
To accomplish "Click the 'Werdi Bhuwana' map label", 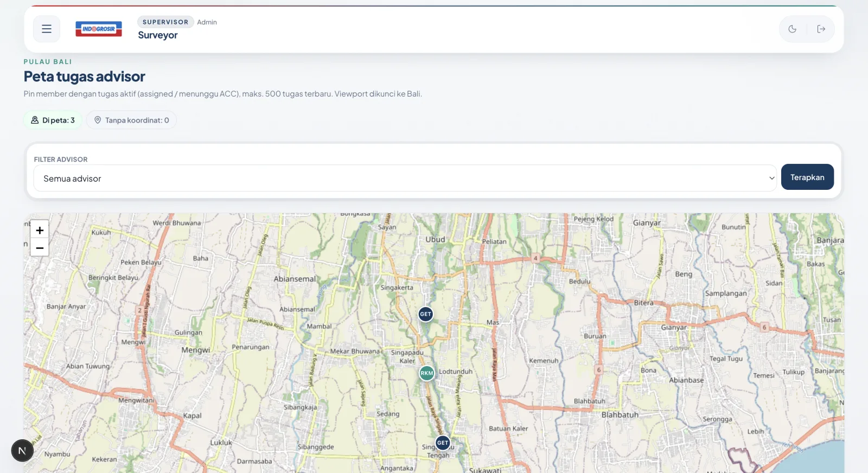I will (177, 223).
